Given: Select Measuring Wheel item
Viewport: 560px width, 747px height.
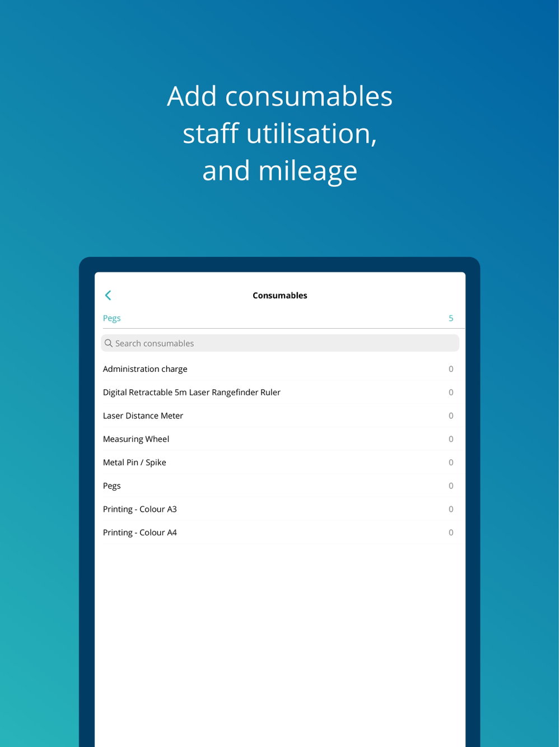Looking at the screenshot, I should click(280, 439).
